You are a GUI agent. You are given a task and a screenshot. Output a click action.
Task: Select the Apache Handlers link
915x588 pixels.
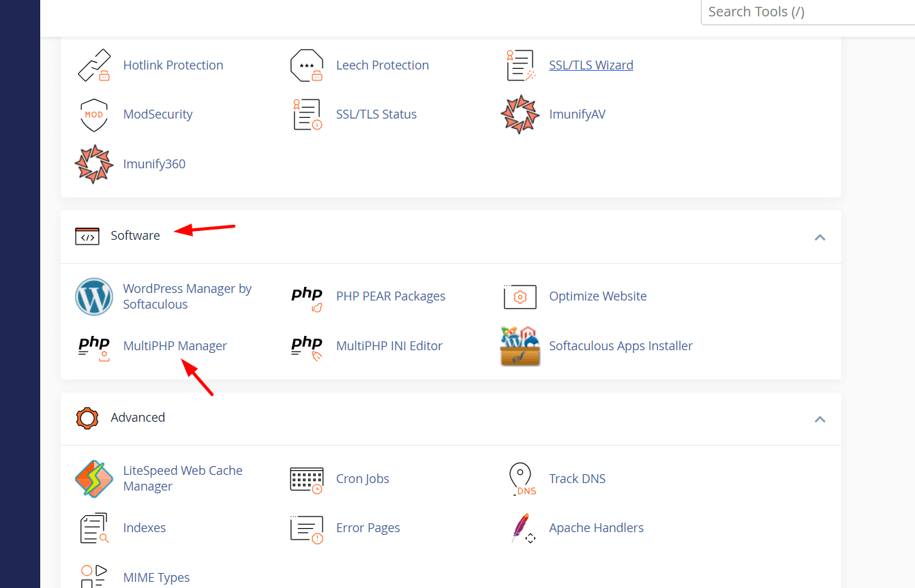[x=597, y=528]
